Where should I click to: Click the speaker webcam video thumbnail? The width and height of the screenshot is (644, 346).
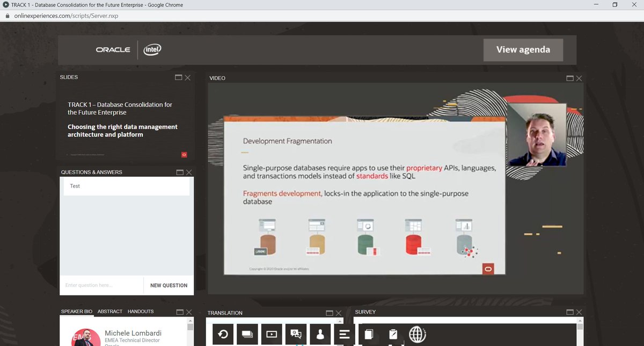point(537,134)
